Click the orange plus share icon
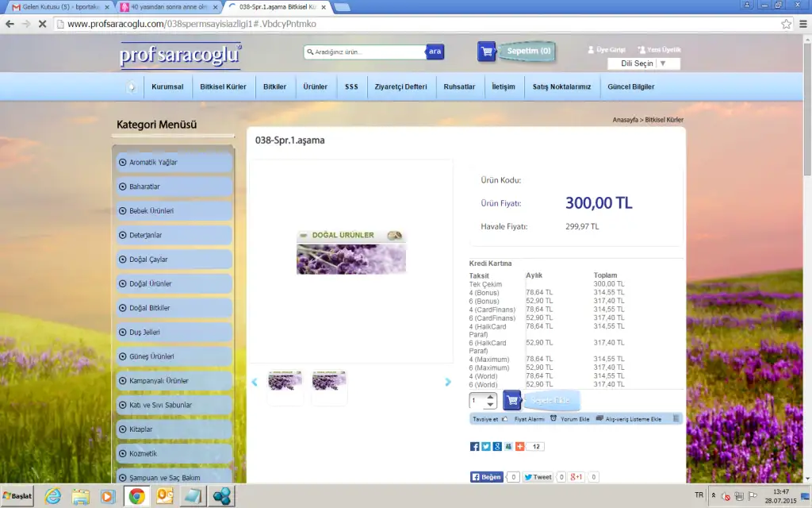 tap(519, 447)
